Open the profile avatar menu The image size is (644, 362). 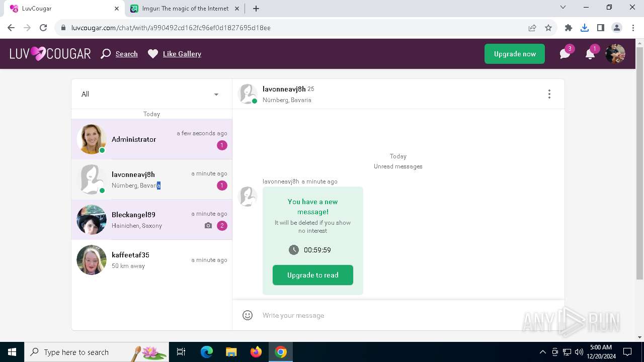coord(615,54)
